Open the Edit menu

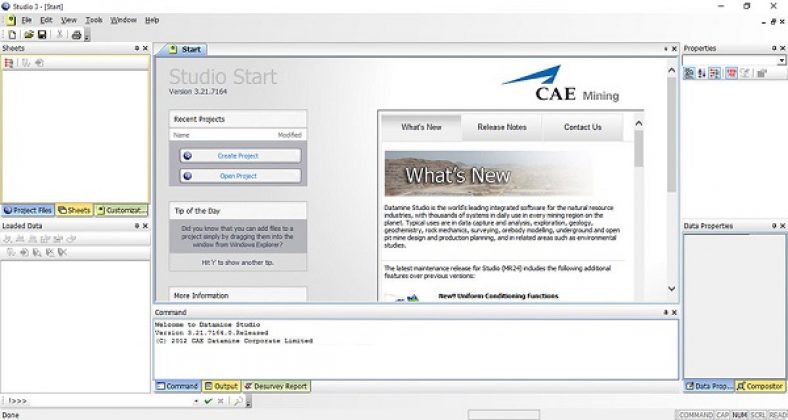point(46,20)
